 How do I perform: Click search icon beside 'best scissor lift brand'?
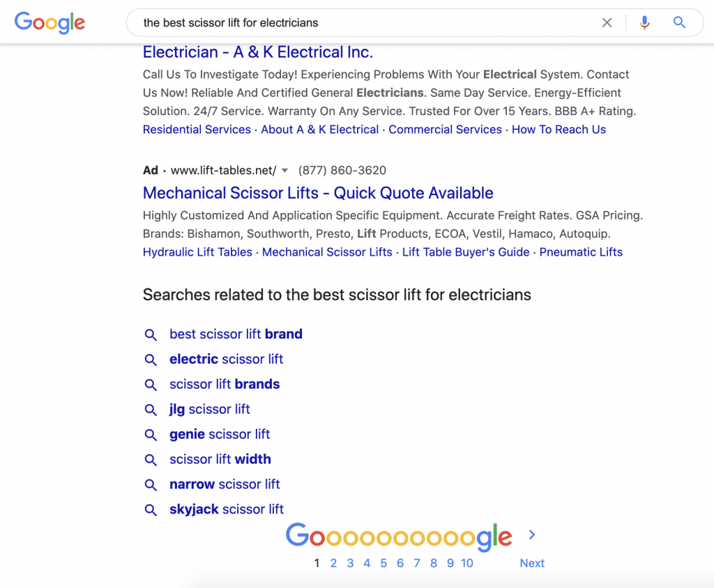(151, 334)
